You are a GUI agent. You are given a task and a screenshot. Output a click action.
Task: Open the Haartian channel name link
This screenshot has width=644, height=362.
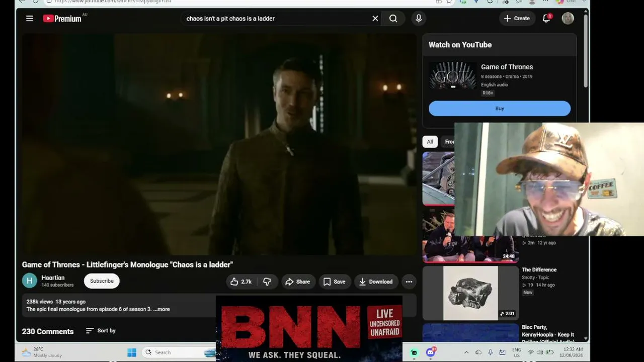pyautogui.click(x=53, y=278)
